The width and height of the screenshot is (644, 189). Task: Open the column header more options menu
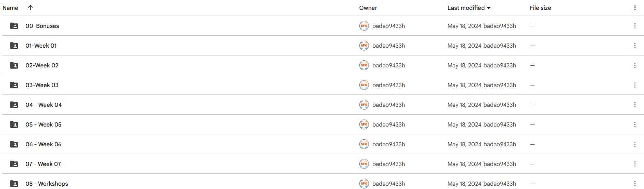click(635, 8)
